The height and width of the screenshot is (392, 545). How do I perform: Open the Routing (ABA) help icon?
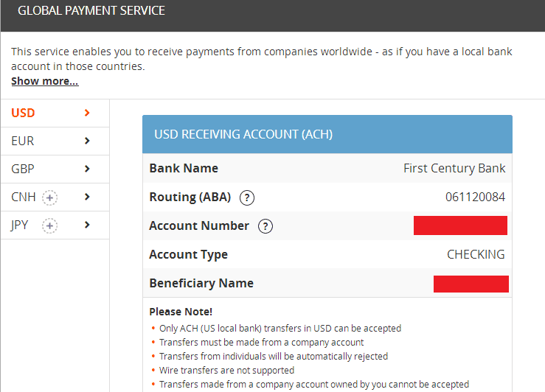click(247, 198)
